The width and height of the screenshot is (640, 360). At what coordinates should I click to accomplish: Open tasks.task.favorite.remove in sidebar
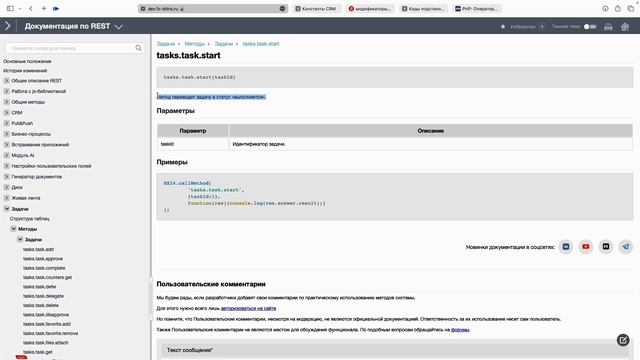coord(50,333)
